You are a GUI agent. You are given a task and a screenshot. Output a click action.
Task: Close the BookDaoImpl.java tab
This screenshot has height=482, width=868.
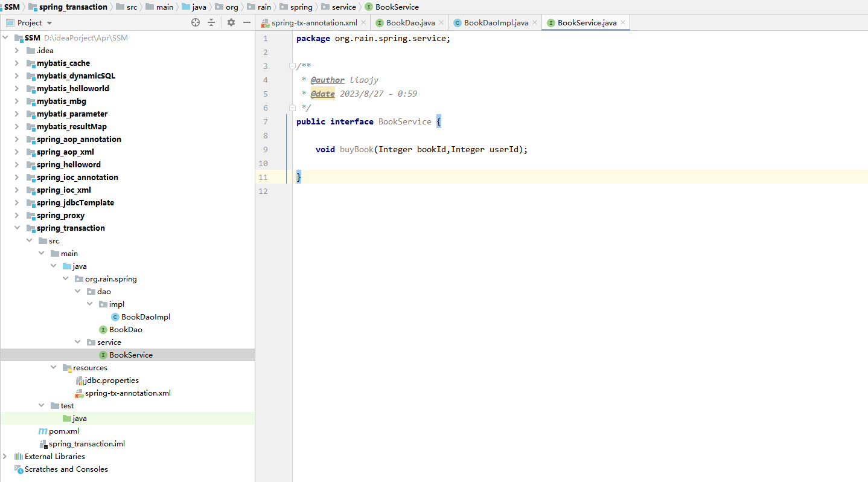tap(535, 23)
